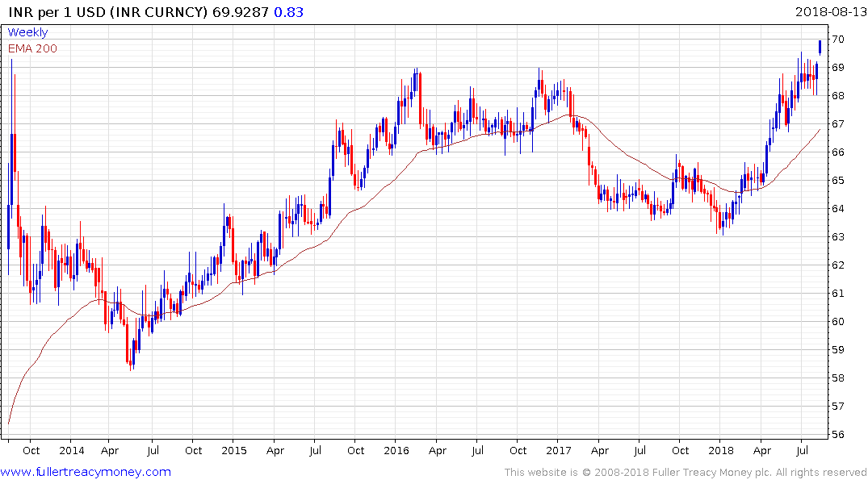Click the y-axis value 62
This screenshot has width=868, height=484.
(838, 265)
